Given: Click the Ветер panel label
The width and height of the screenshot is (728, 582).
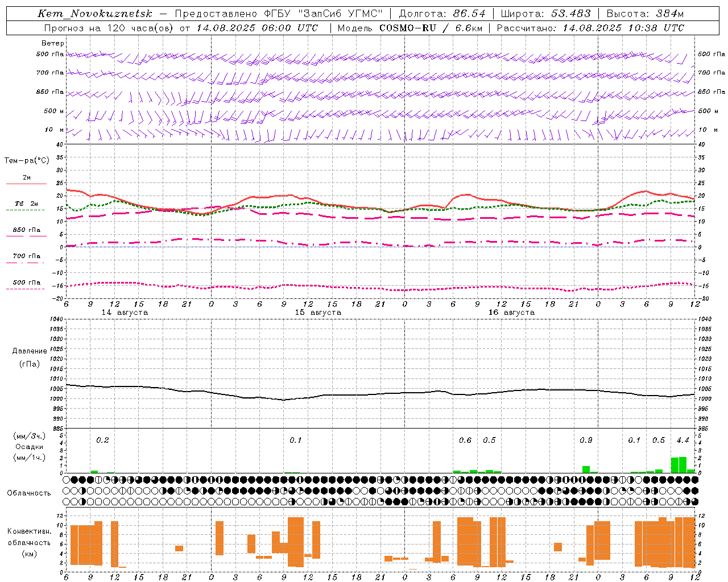Looking at the screenshot, I should [52, 43].
